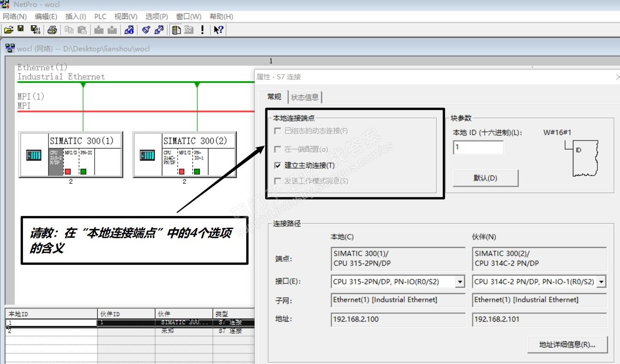620x364 pixels.
Task: Toggle the catalog view toolbar icon
Action: tap(176, 30)
